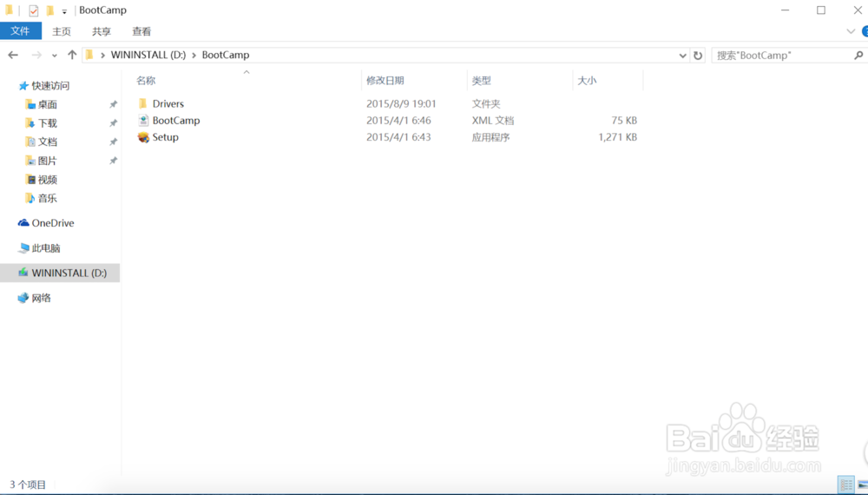Switch to the 主页 ribbon tab
This screenshot has height=495, width=868.
tap(62, 31)
